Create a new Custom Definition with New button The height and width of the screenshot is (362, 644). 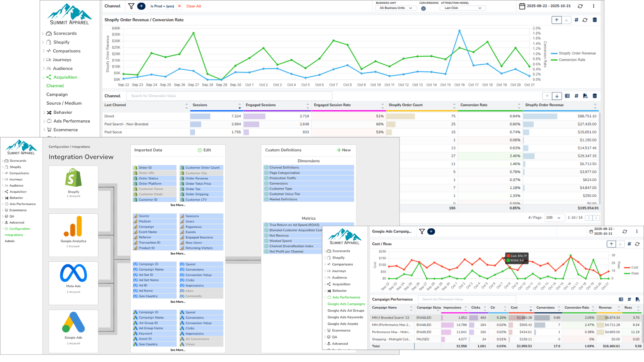click(344, 150)
